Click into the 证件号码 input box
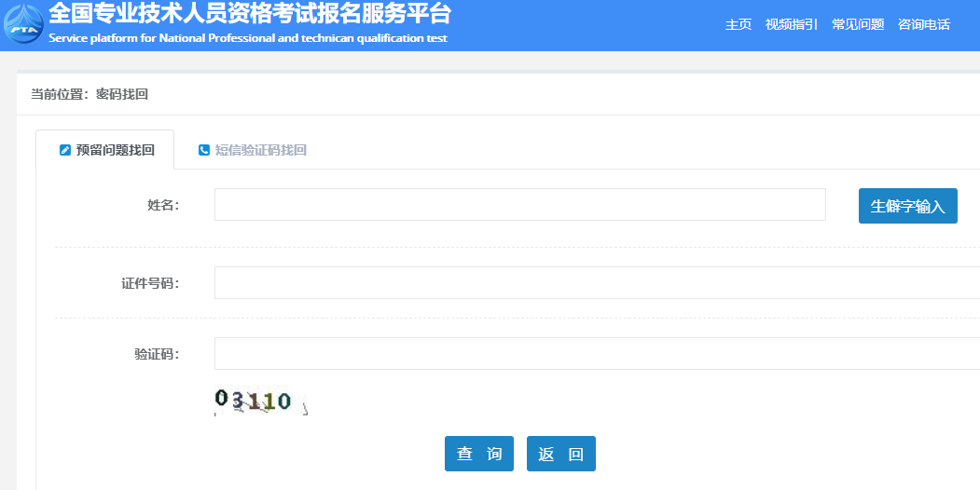Image resolution: width=980 pixels, height=490 pixels. tap(597, 283)
